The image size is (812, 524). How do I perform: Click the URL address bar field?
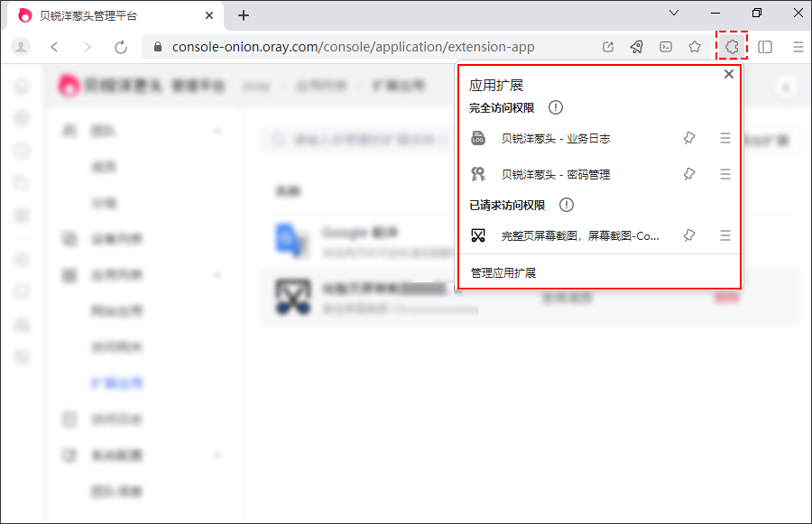coord(361,47)
